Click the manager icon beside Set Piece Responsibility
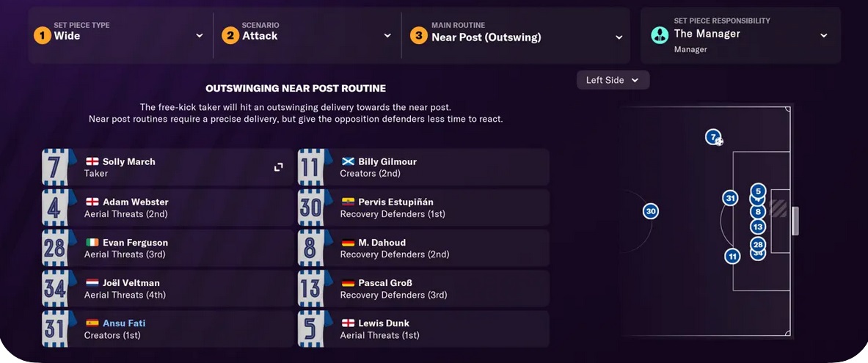The height and width of the screenshot is (363, 868). tap(660, 34)
